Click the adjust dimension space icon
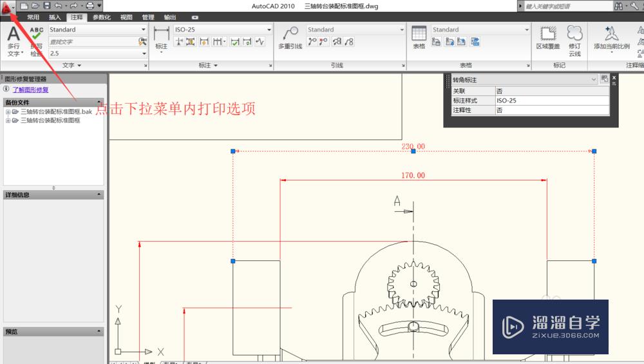The width and height of the screenshot is (644, 364). click(x=191, y=41)
